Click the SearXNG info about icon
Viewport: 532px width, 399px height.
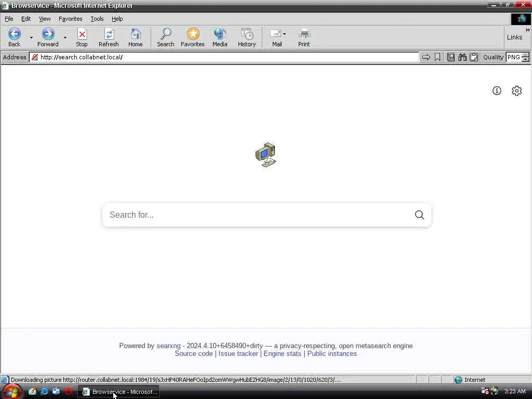[x=497, y=90]
